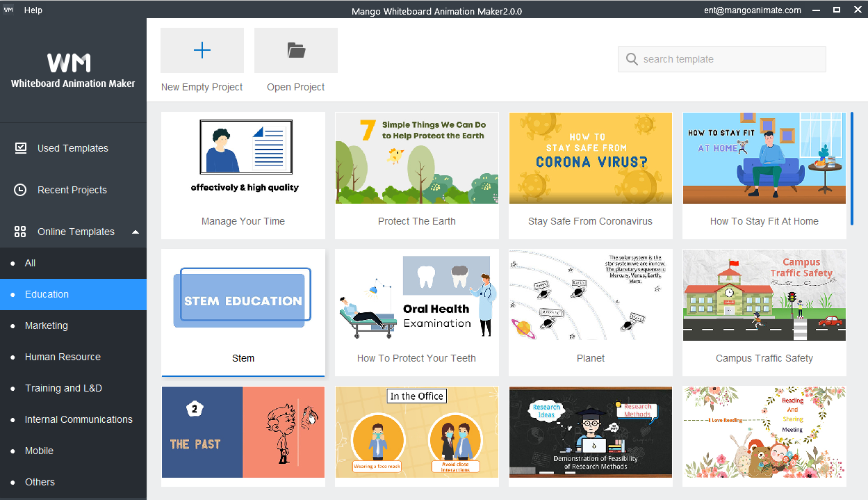This screenshot has height=500, width=868.
Task: Select the Others category
Action: coord(73,482)
